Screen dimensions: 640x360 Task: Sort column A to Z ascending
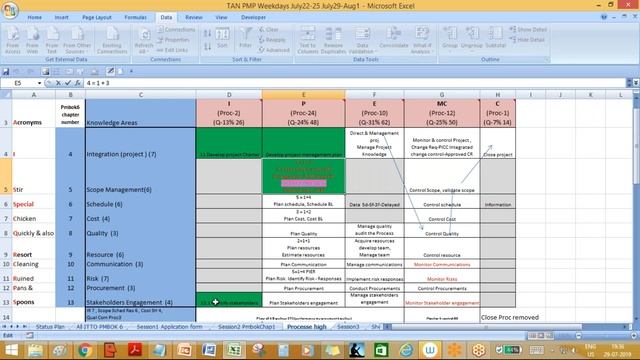[x=208, y=33]
